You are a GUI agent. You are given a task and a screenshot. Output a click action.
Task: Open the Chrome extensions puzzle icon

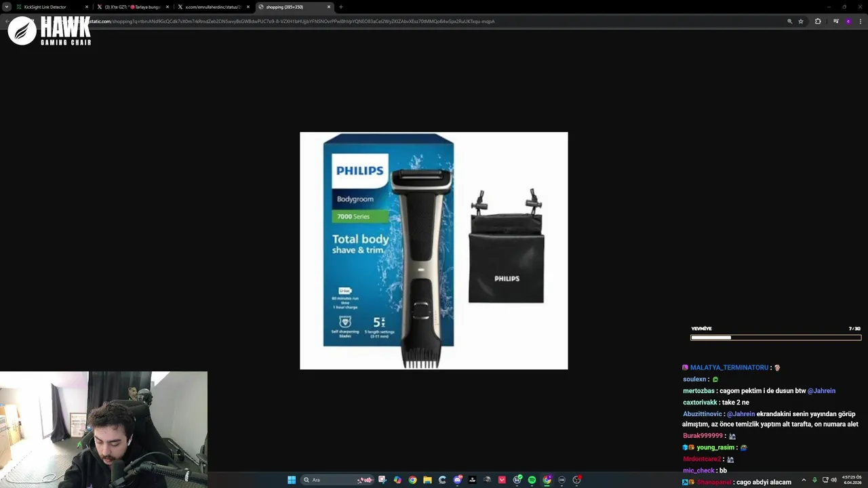pyautogui.click(x=818, y=21)
